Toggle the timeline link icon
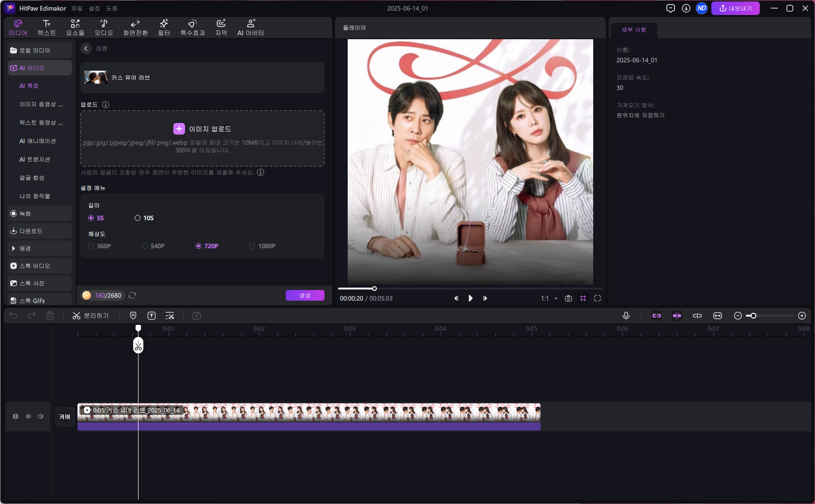 [657, 316]
